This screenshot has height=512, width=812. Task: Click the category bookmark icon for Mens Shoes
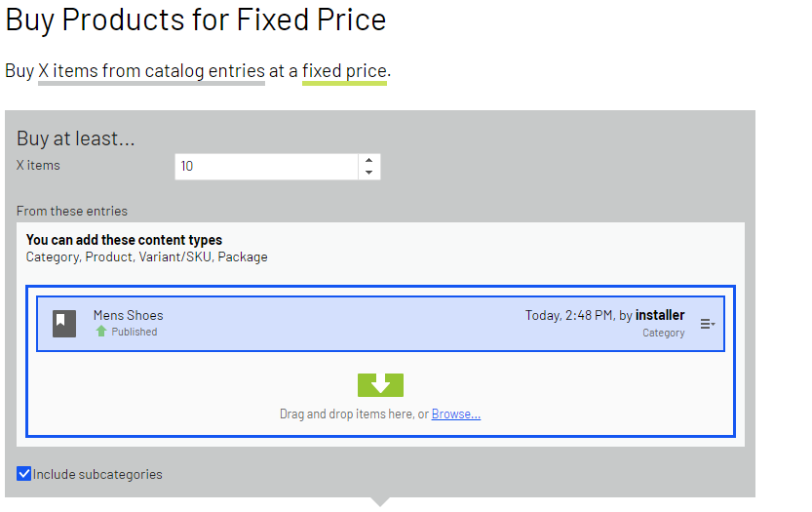64,323
